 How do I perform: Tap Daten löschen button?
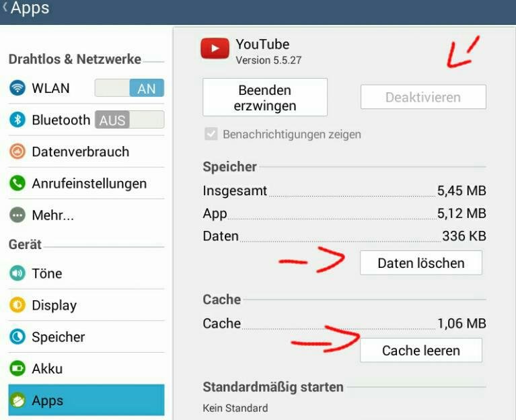pyautogui.click(x=421, y=262)
